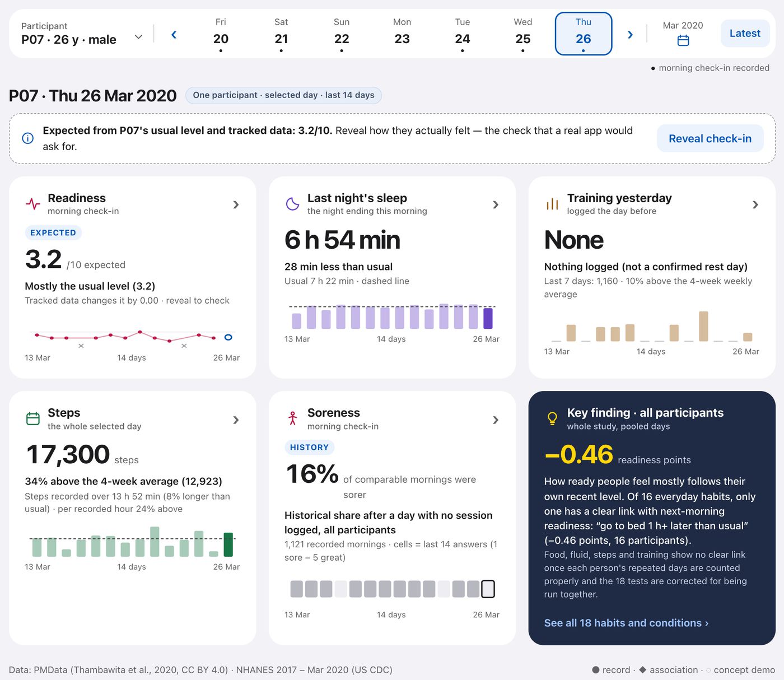The width and height of the screenshot is (784, 680).
Task: Click the outlined last soreness cell
Action: [488, 589]
